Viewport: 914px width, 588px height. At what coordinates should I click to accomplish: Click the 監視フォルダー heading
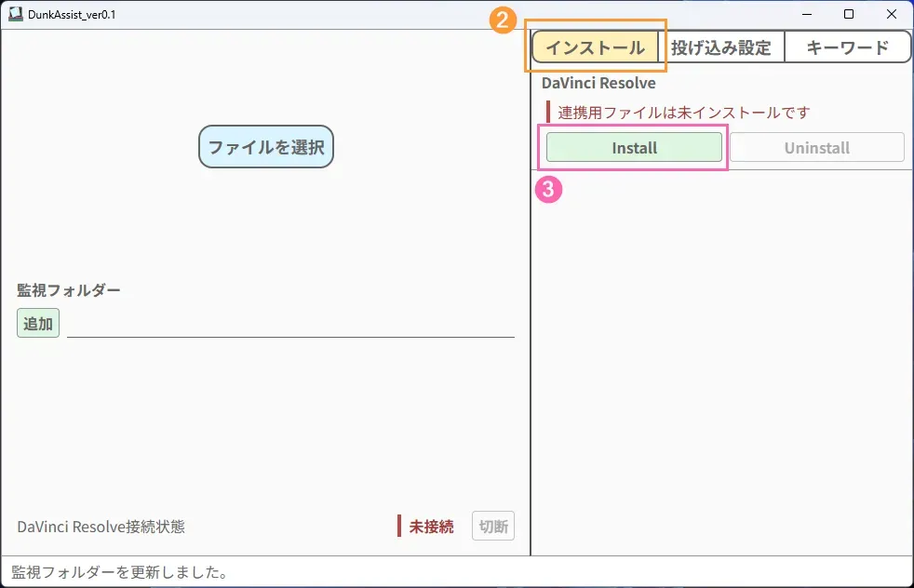pyautogui.click(x=68, y=289)
